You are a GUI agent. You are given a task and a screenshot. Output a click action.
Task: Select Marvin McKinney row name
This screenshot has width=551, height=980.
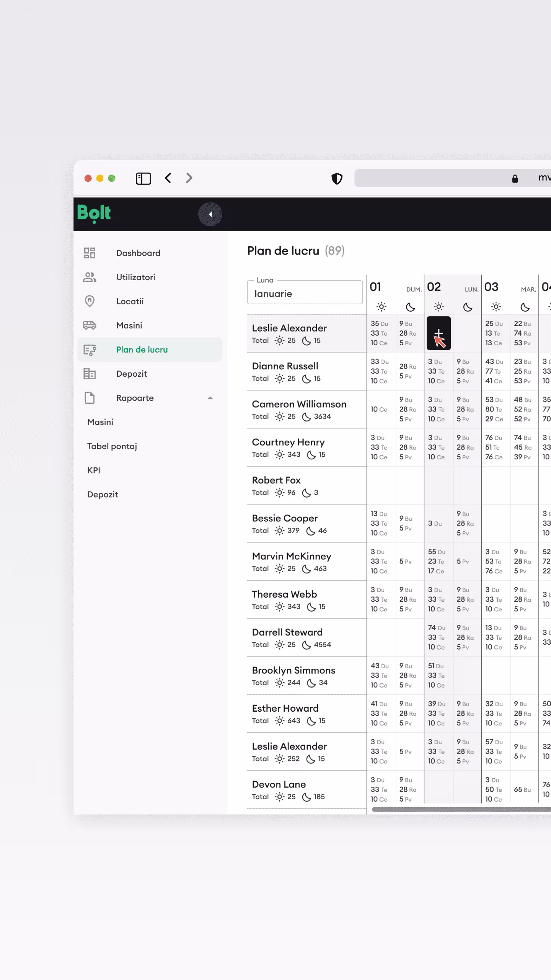tap(292, 556)
